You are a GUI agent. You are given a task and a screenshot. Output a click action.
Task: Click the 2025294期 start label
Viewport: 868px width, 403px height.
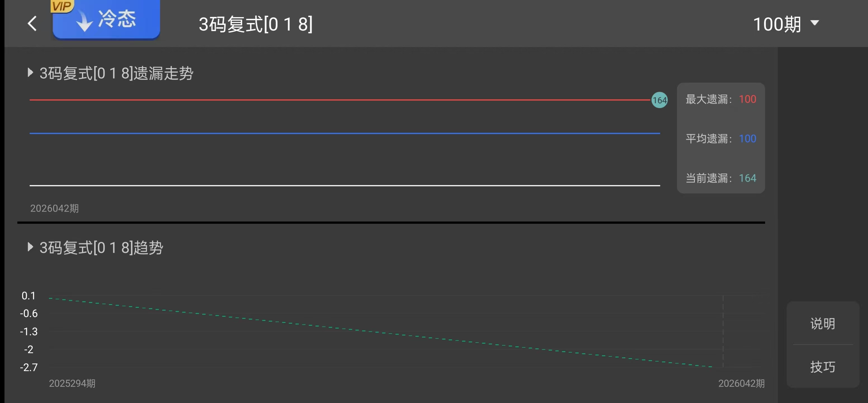click(x=72, y=383)
